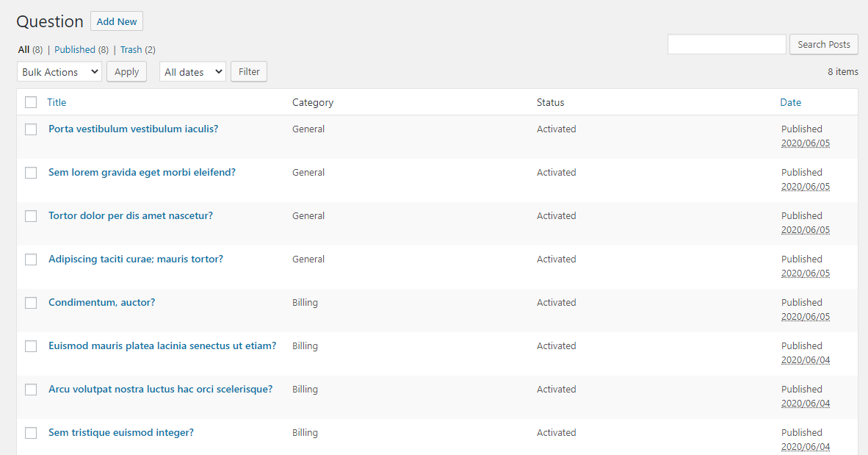Image resolution: width=868 pixels, height=455 pixels.
Task: Check the Tortor dolor per dis row
Action: coord(31,216)
